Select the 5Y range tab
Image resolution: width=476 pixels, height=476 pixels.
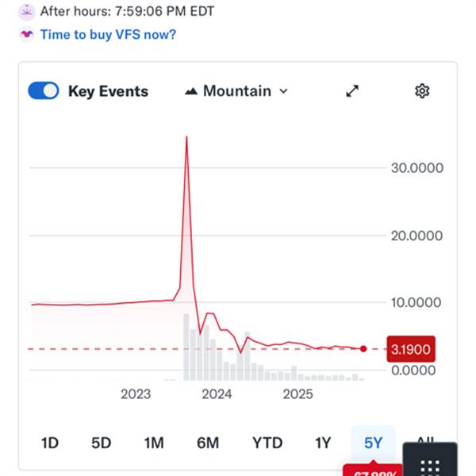[x=373, y=443]
